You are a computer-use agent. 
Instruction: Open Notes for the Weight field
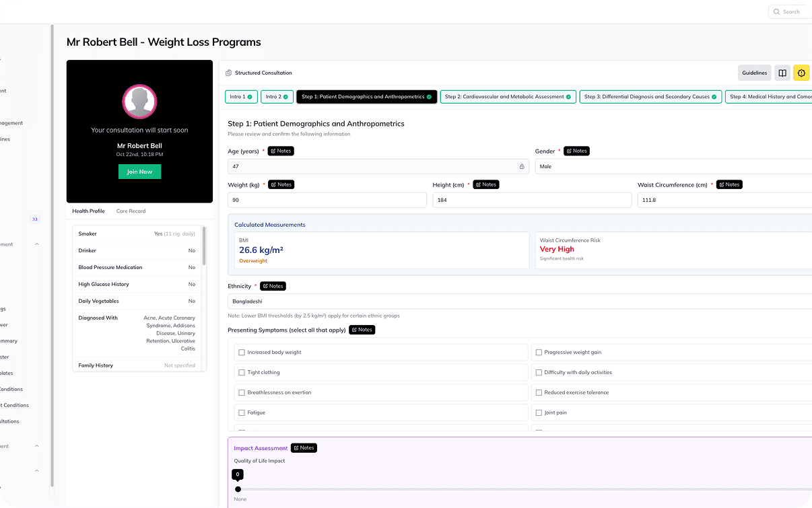(280, 184)
